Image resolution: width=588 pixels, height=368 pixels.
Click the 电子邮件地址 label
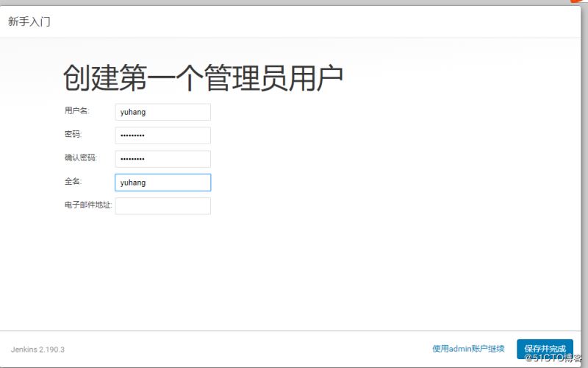pos(88,205)
